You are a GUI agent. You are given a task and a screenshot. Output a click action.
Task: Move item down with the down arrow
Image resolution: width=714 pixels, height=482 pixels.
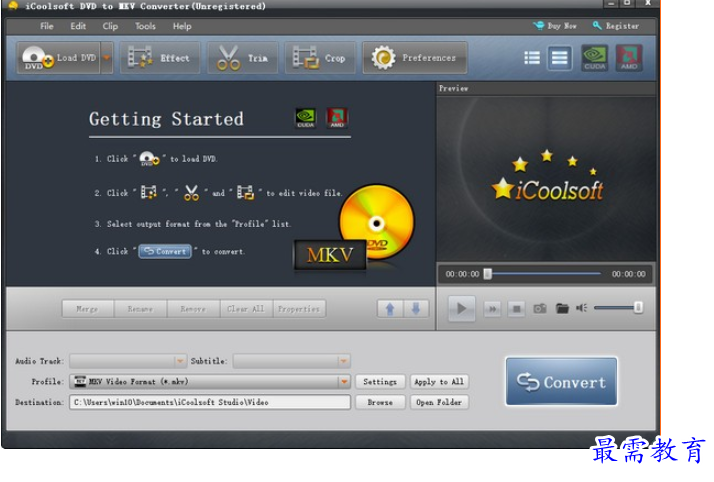coord(416,309)
